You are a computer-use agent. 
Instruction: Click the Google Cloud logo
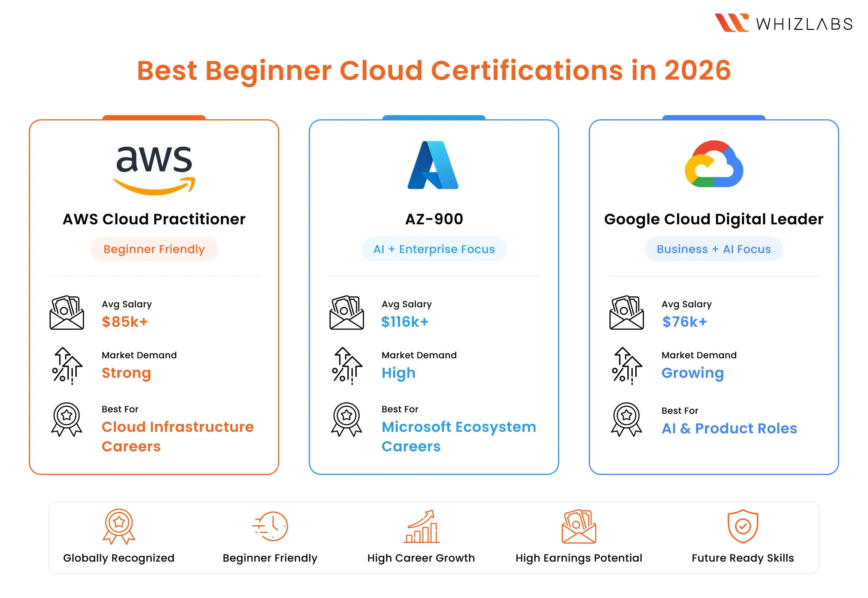[x=714, y=164]
